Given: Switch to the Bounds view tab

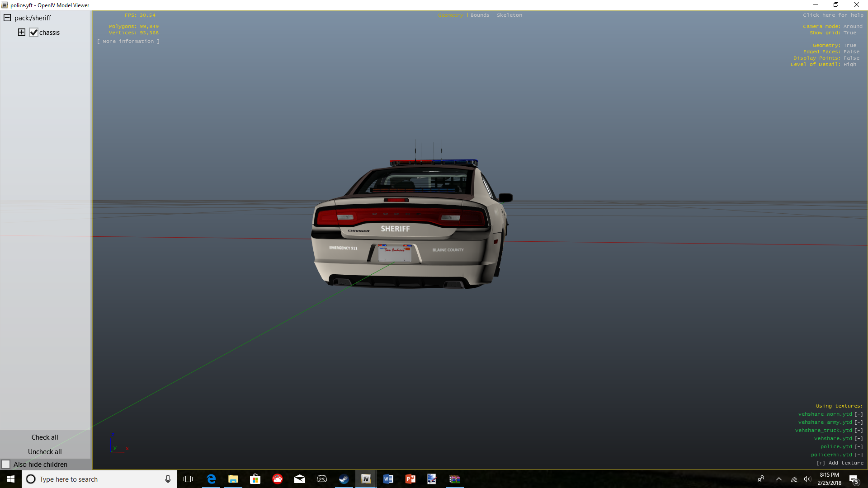Looking at the screenshot, I should point(480,15).
